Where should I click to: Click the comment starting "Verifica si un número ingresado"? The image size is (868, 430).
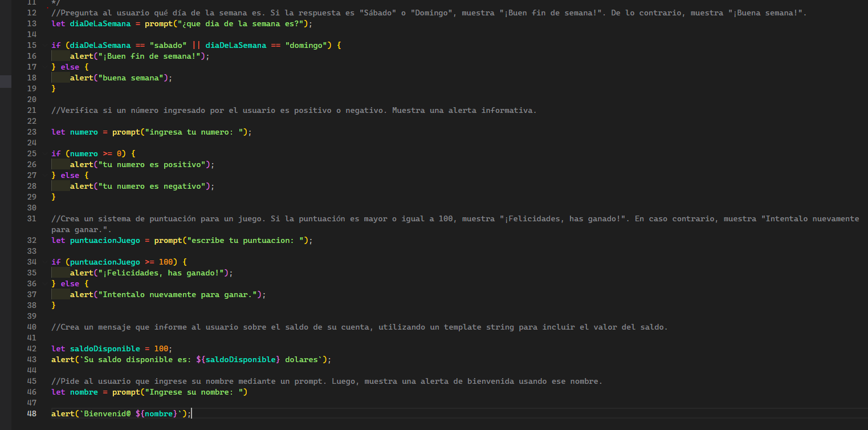[x=294, y=110]
